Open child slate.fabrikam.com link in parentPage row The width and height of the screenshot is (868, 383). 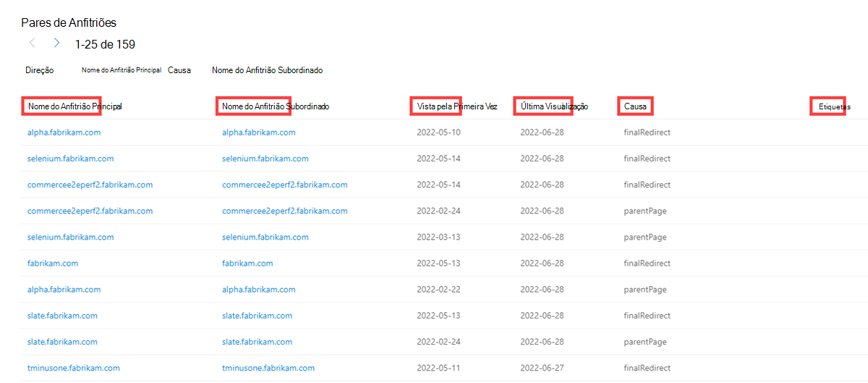[x=258, y=342]
